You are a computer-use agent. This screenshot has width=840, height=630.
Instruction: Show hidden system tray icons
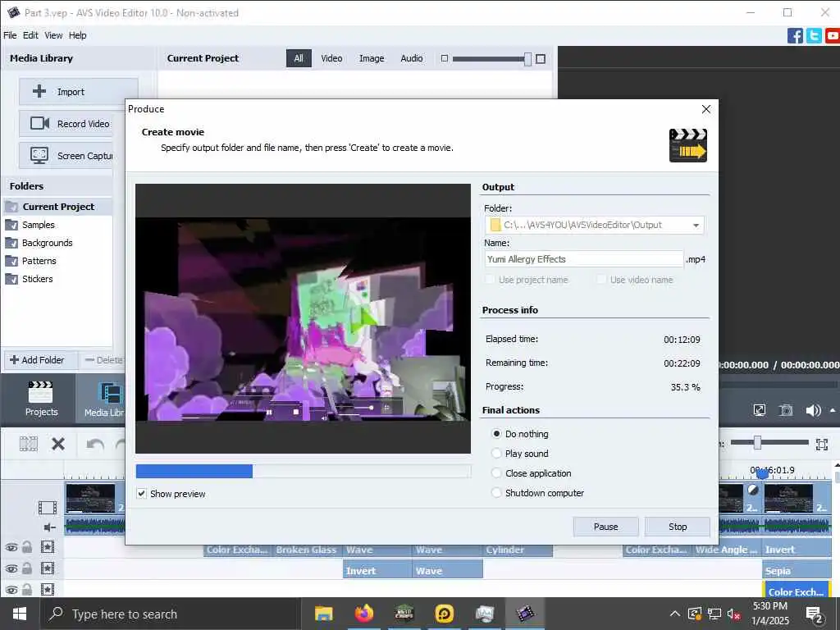point(675,614)
